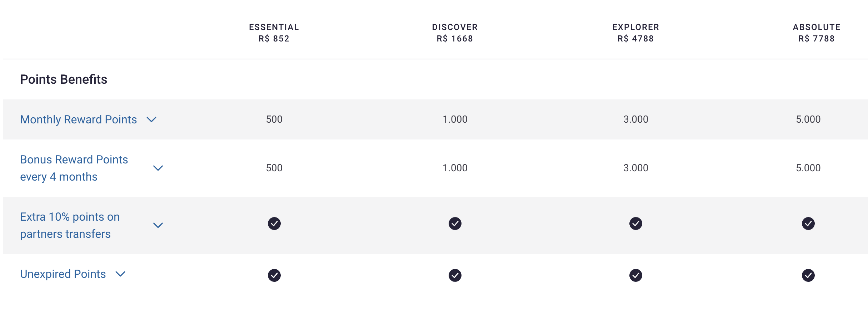Select the EXPLORER R$ 4788 plan header

coord(635,33)
